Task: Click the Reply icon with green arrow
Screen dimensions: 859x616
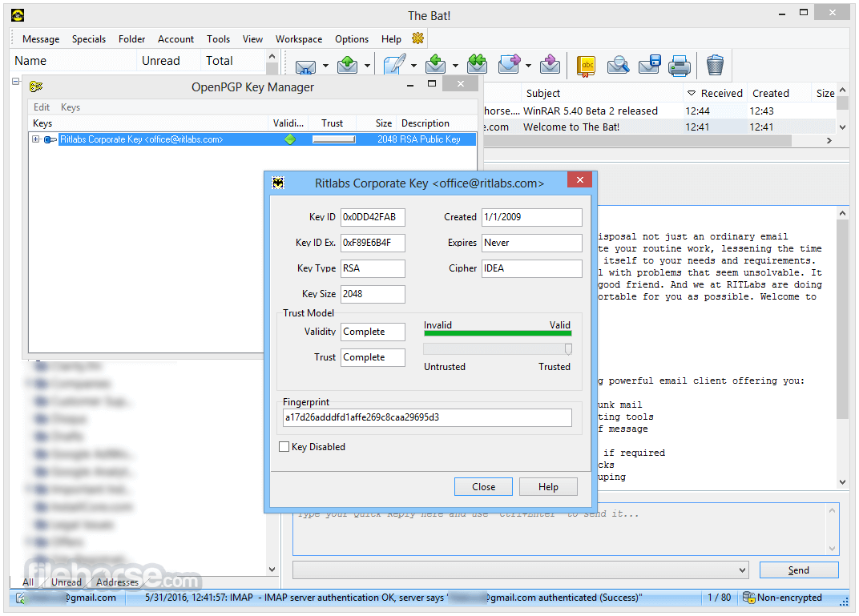Action: 436,64
